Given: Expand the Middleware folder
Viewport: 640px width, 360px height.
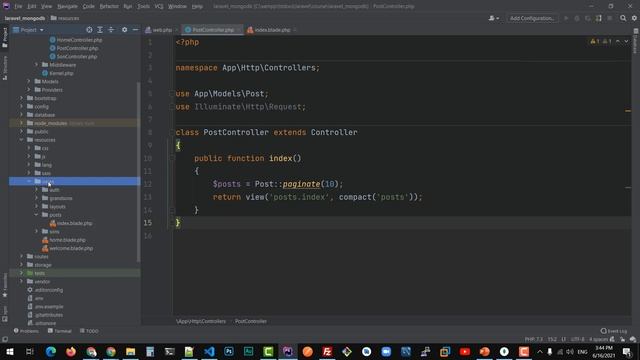Looking at the screenshot, I should [36, 64].
